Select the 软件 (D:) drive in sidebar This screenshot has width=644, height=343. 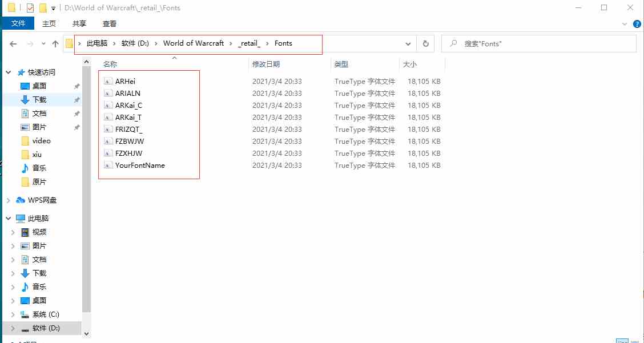[x=47, y=328]
